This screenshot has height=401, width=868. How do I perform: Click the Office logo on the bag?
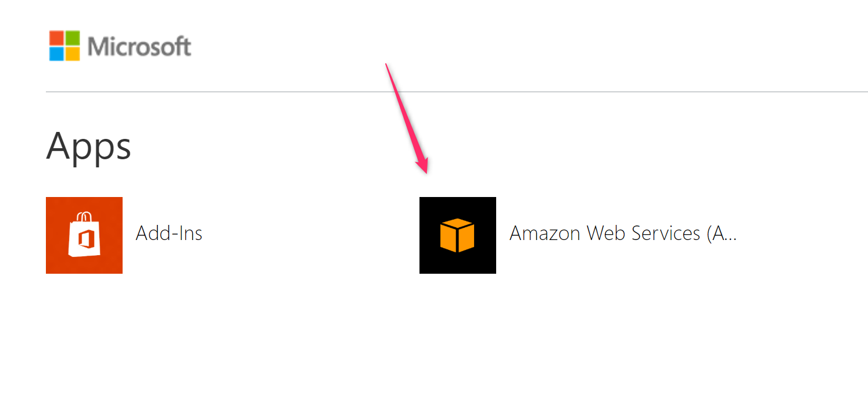(x=84, y=240)
